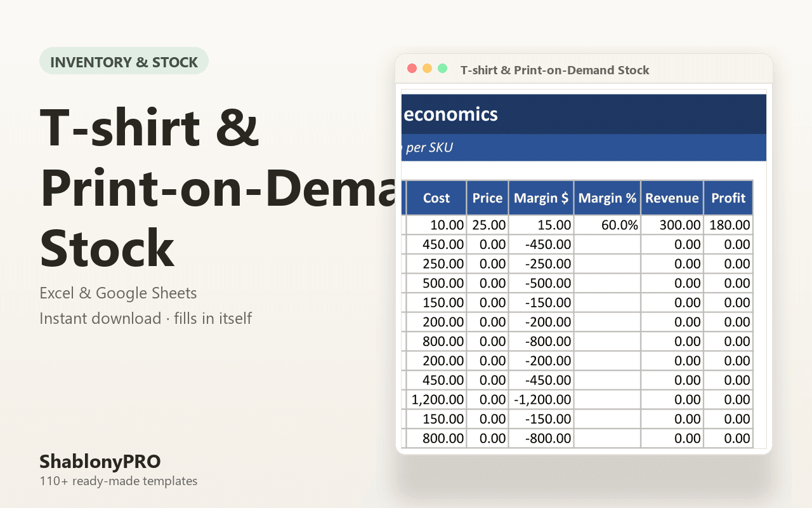The height and width of the screenshot is (508, 812).
Task: Select the margin percent cell 60.0%
Action: [x=607, y=225]
